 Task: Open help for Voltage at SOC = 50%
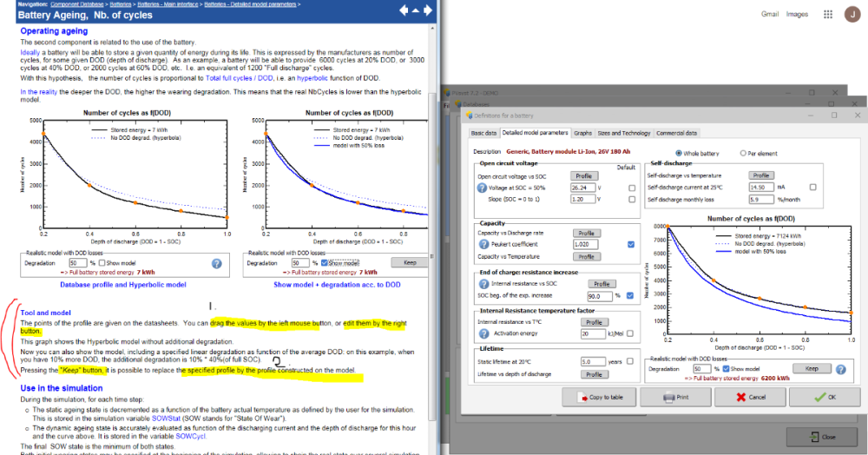click(482, 188)
